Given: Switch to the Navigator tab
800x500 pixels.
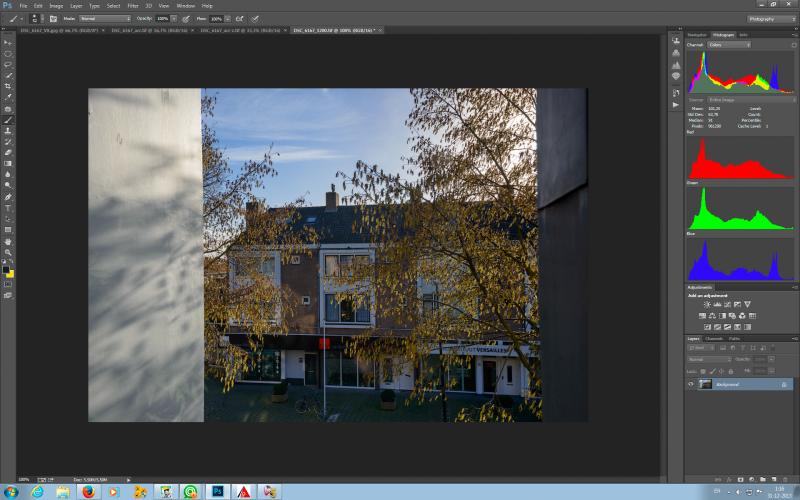Looking at the screenshot, I should pyautogui.click(x=697, y=35).
